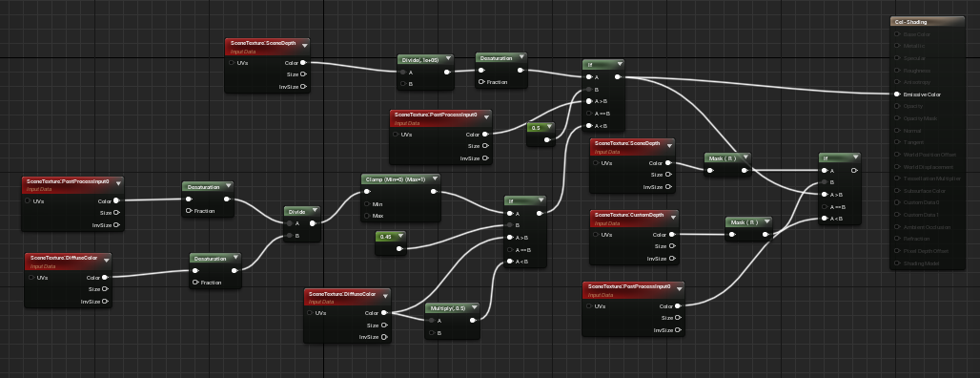Screen dimensions: 980x378
Task: Click the Emissive Color input pin
Action: click(x=897, y=94)
